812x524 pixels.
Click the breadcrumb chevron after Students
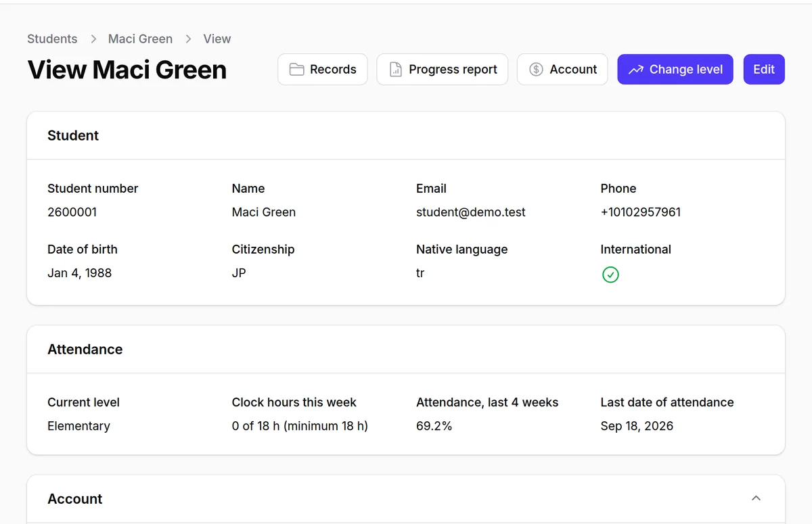93,39
